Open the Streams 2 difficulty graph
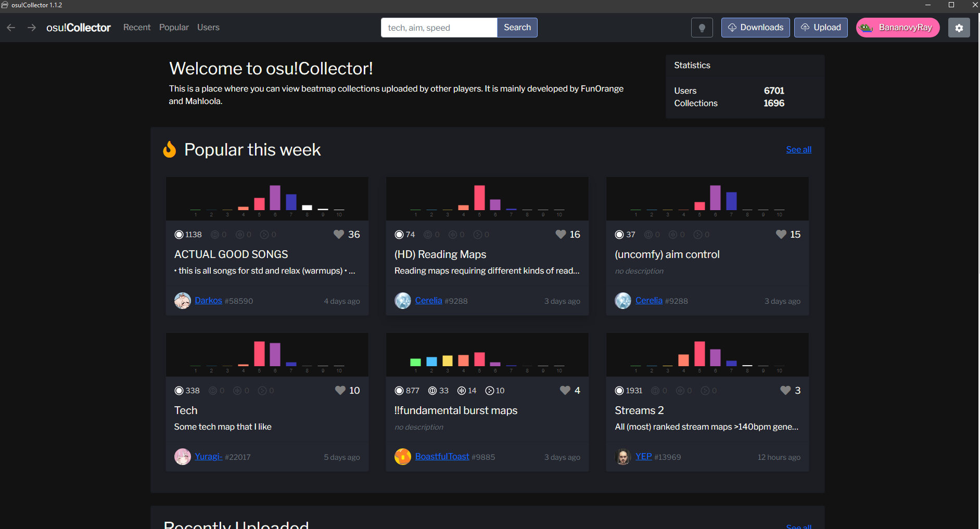Screen dimensions: 980x529 click(x=707, y=355)
